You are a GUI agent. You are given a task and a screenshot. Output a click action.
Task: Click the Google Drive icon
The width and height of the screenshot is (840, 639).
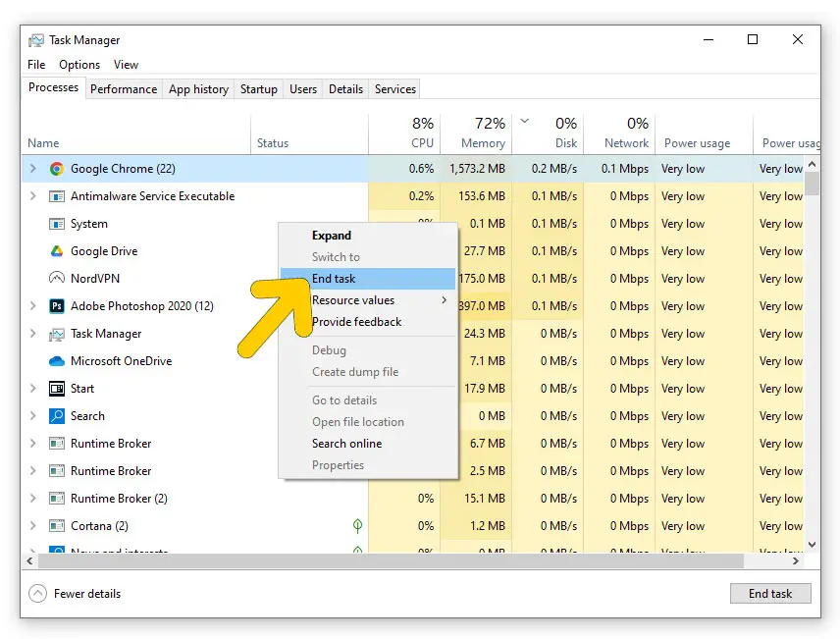pos(57,251)
